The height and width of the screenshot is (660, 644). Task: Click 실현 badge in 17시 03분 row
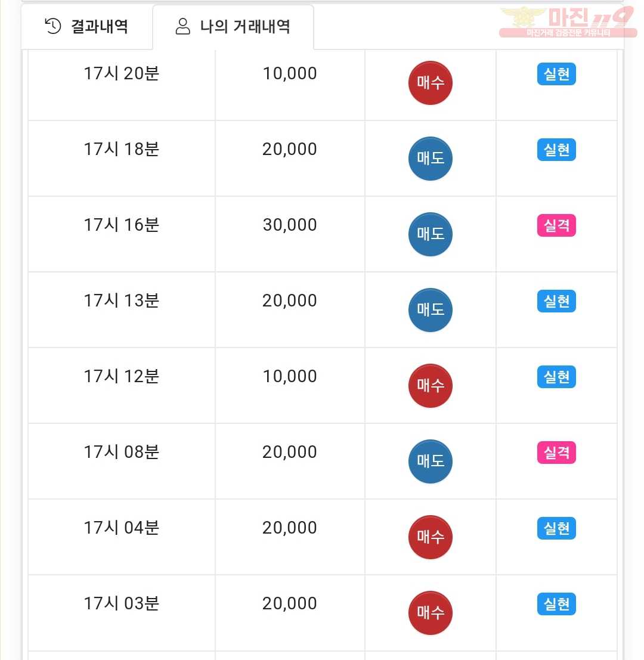(556, 604)
